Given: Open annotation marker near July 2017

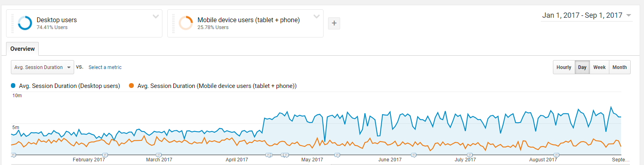Looking at the screenshot, I should tap(469, 155).
